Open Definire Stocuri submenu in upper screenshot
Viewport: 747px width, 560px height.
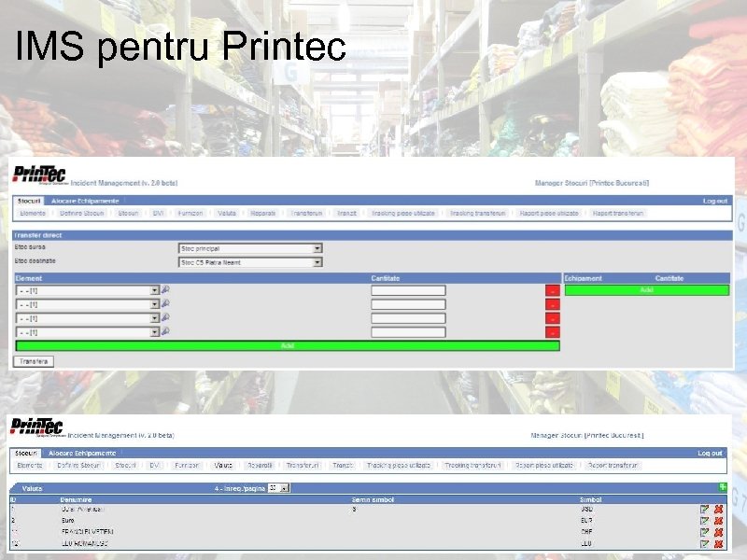pos(82,214)
